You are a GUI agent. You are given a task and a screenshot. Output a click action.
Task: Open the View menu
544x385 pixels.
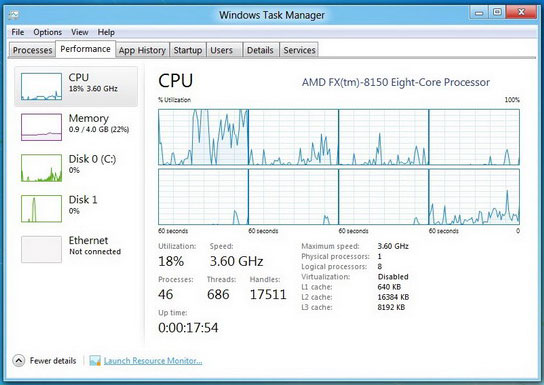(x=80, y=32)
